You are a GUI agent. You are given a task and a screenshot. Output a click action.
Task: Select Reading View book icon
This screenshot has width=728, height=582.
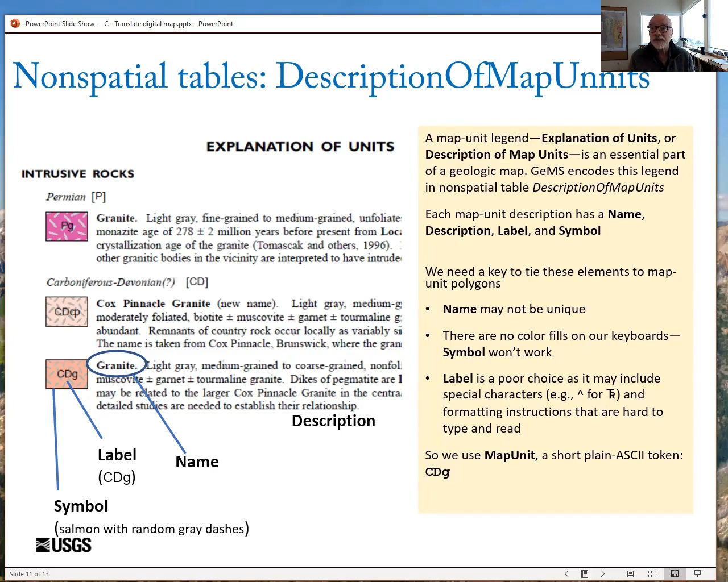click(675, 574)
